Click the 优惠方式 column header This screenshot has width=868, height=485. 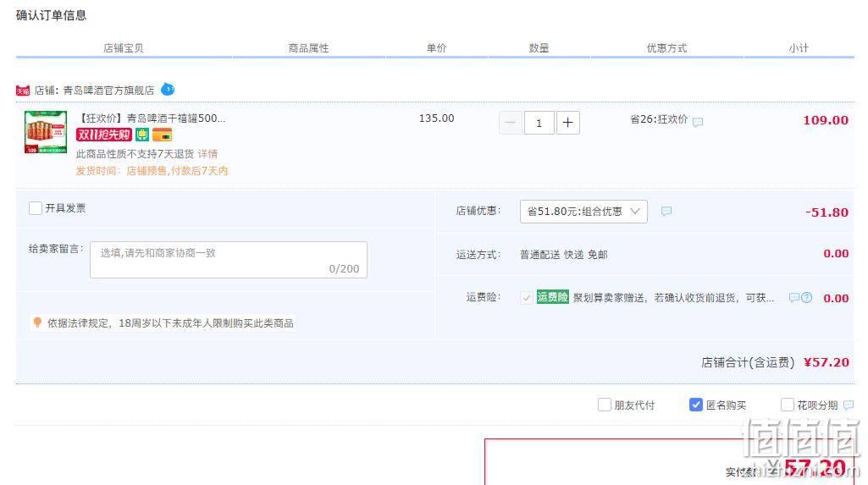click(x=666, y=48)
